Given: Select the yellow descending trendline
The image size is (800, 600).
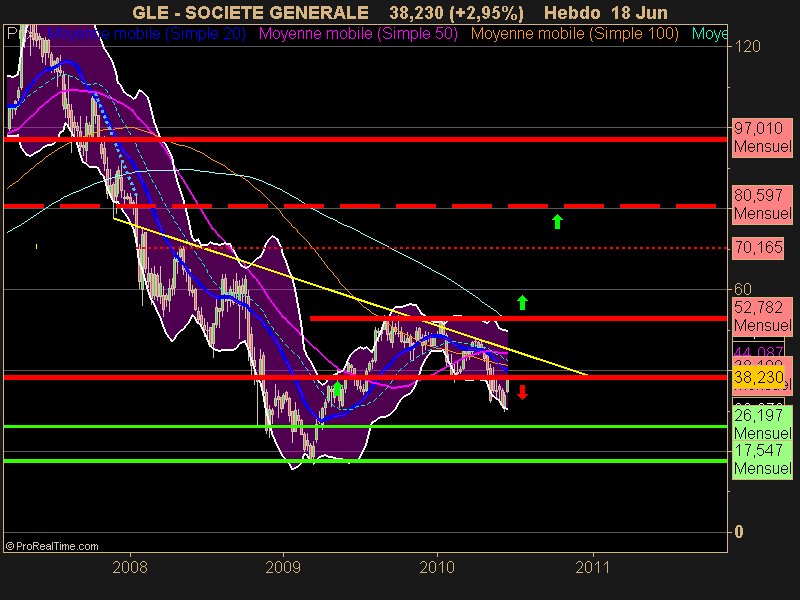Looking at the screenshot, I should tap(350, 296).
